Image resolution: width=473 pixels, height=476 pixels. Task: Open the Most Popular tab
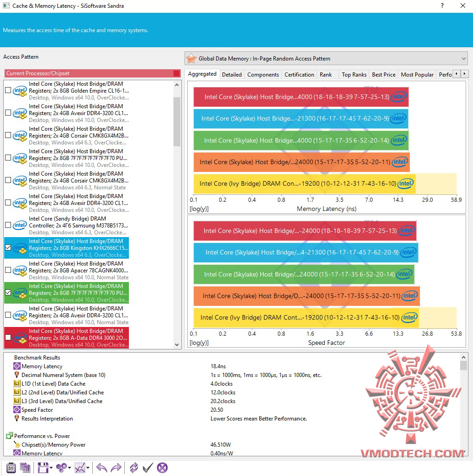[x=417, y=75]
